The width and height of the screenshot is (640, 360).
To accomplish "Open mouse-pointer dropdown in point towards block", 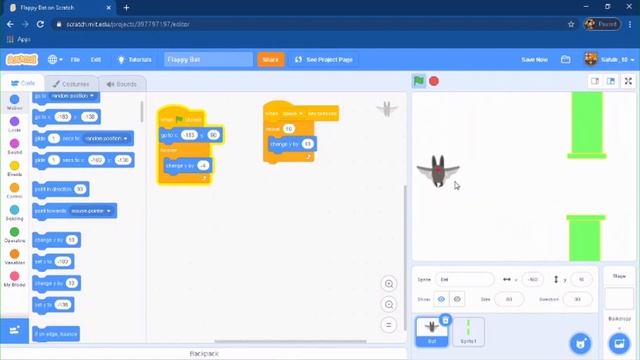I will 91,211.
